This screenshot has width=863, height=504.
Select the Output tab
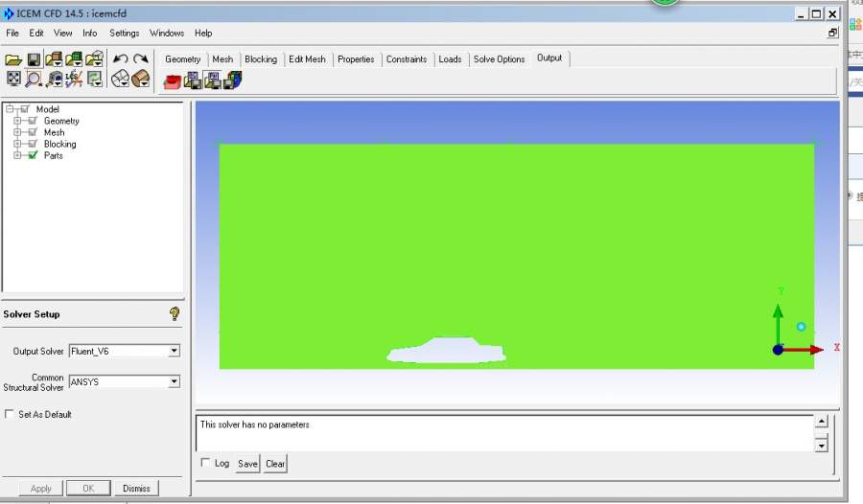point(549,57)
